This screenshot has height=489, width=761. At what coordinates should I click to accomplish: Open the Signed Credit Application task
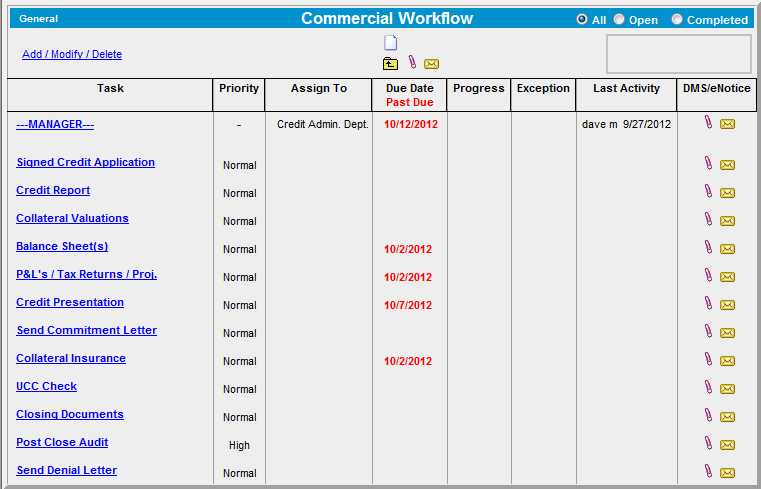85,163
